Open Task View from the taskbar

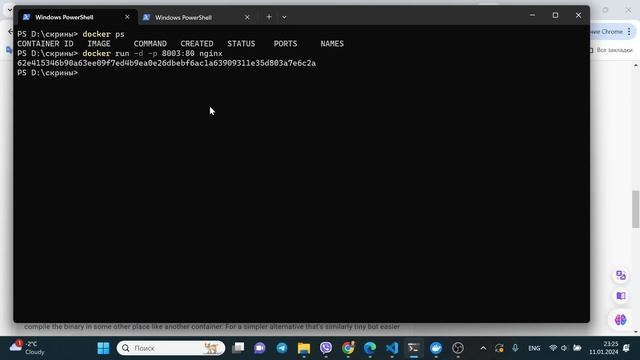(x=238, y=348)
